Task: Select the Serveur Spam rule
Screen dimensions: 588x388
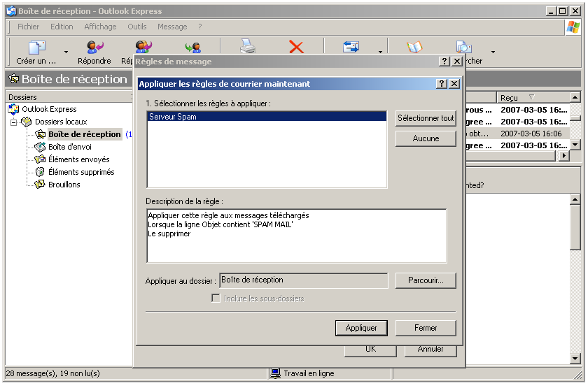Action: pos(267,117)
